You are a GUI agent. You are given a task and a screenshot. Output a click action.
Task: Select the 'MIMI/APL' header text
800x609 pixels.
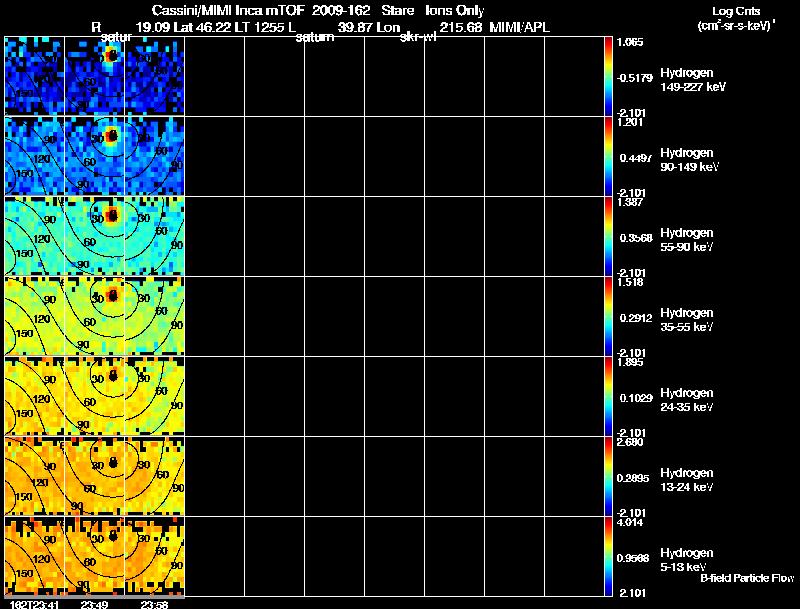[x=519, y=28]
